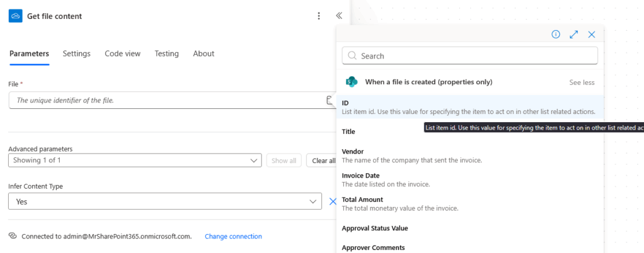Focus the dynamic content Search box
Viewport: 644px width, 253px height.
470,55
